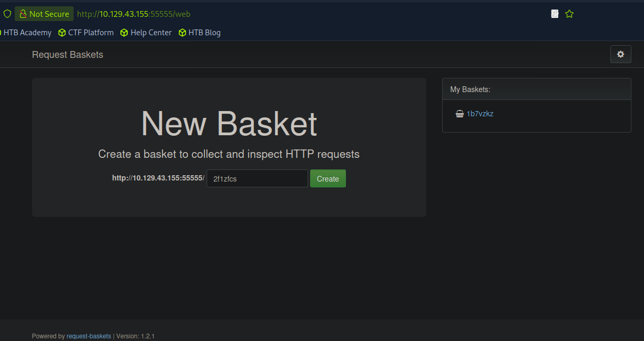Viewport: 644px width, 341px height.
Task: Focus the basket name input field
Action: tap(257, 178)
